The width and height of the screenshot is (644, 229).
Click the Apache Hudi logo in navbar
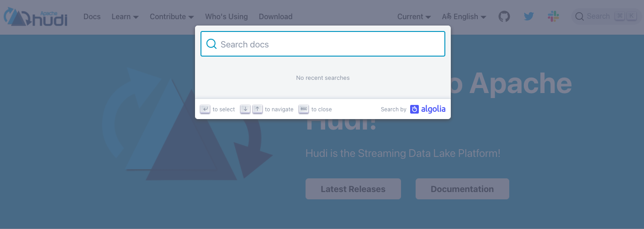click(x=36, y=16)
